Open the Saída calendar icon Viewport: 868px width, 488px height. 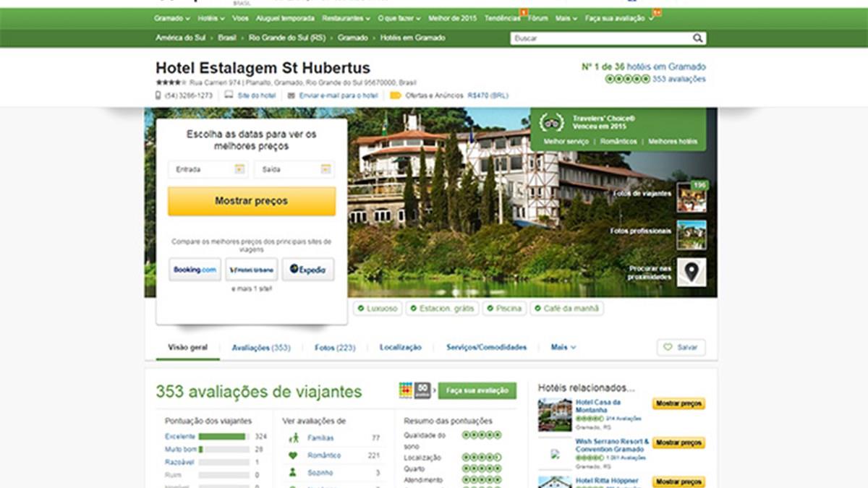pyautogui.click(x=325, y=169)
